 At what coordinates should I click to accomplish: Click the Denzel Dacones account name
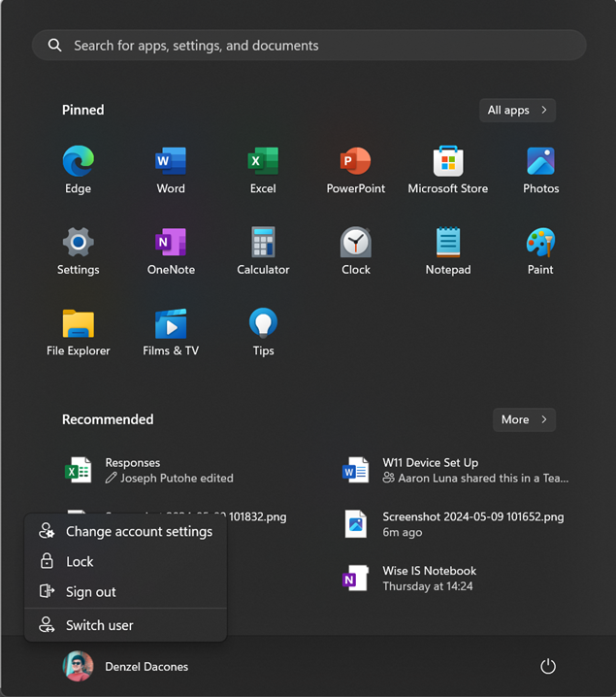[146, 666]
